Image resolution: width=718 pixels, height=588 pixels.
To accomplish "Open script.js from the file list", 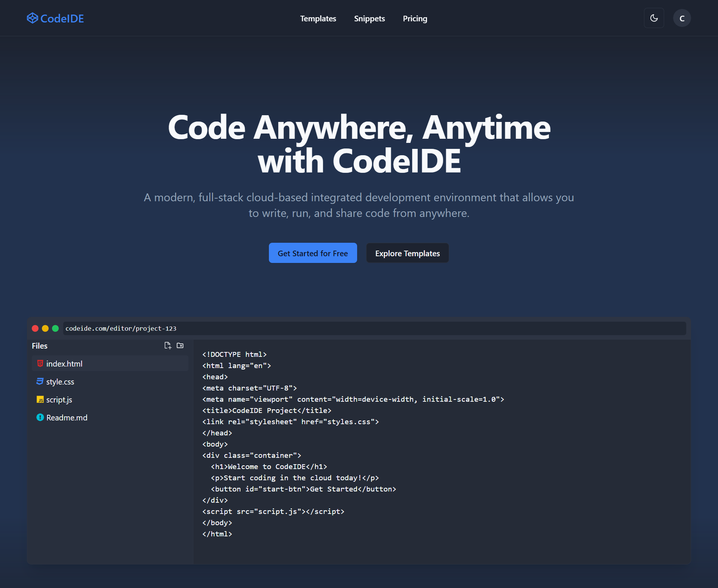I will click(x=59, y=399).
